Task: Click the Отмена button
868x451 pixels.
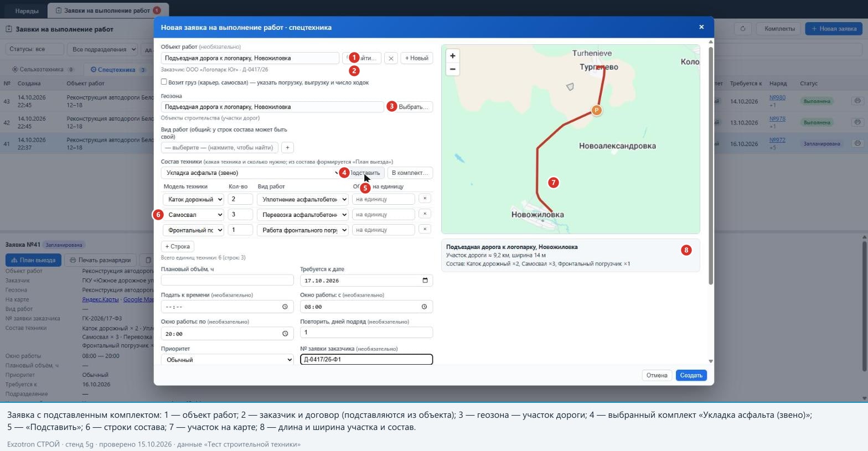Action: 657,375
